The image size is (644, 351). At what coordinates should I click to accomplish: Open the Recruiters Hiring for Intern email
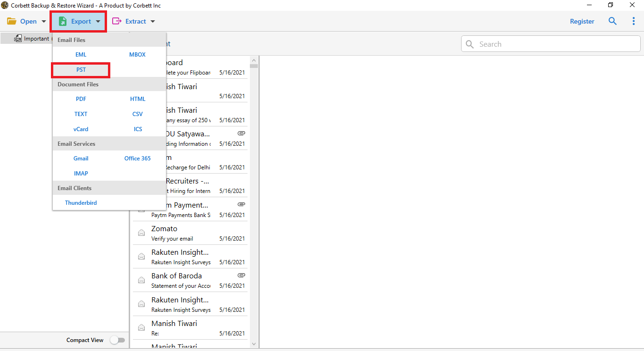[206, 185]
